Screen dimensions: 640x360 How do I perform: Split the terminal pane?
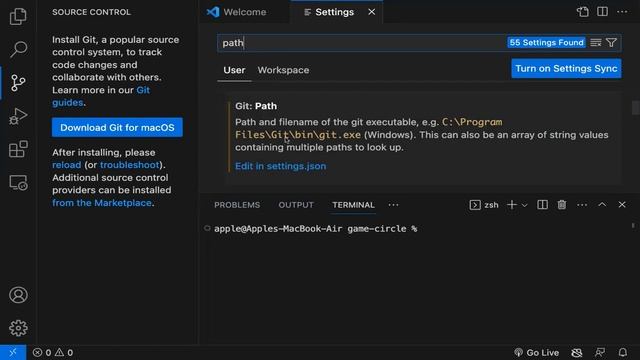pos(542,205)
